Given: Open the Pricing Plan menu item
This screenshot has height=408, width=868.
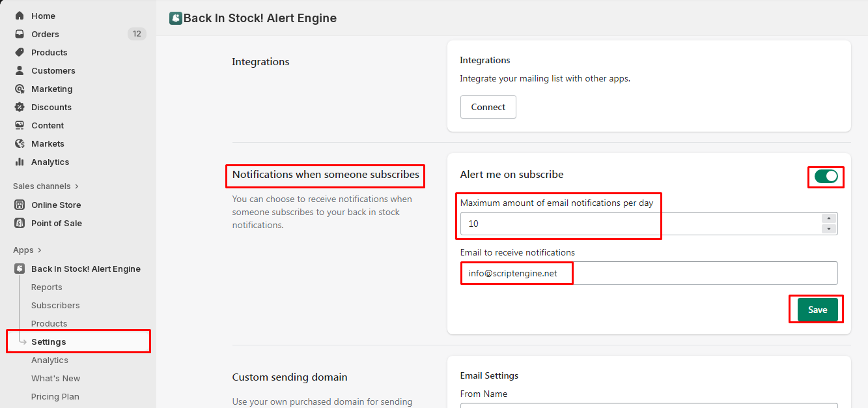Looking at the screenshot, I should coord(55,396).
